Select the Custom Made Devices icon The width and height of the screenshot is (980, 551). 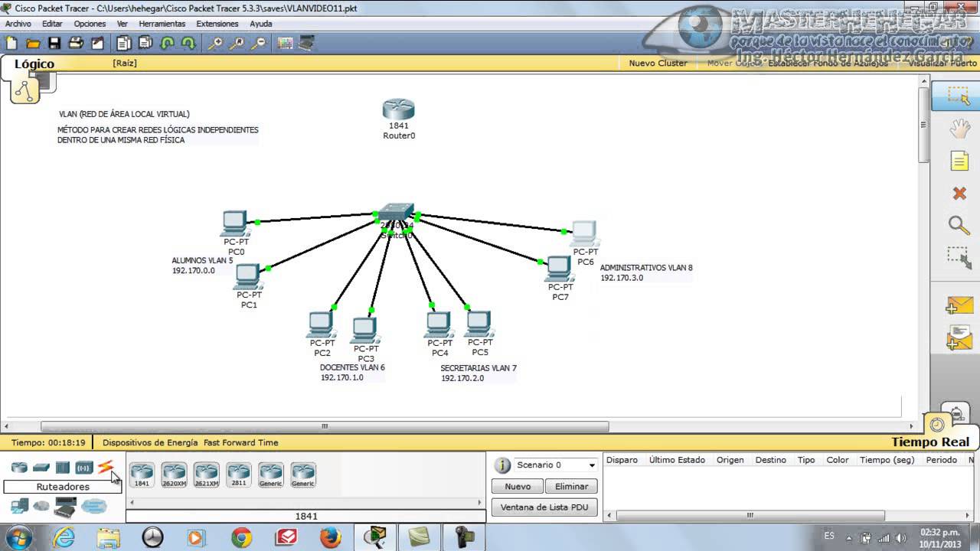pyautogui.click(x=65, y=506)
